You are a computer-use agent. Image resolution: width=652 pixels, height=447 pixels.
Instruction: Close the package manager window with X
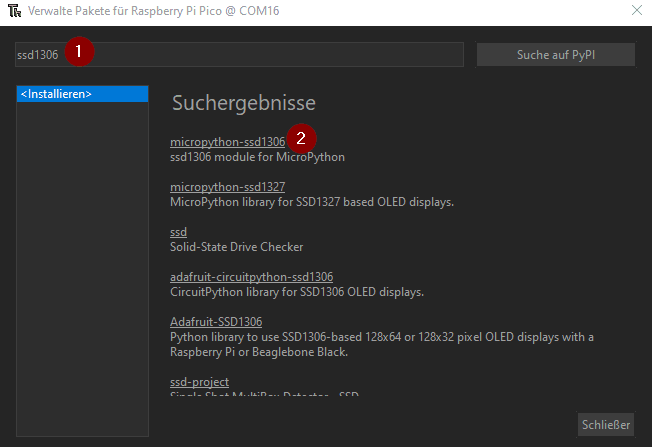point(636,11)
